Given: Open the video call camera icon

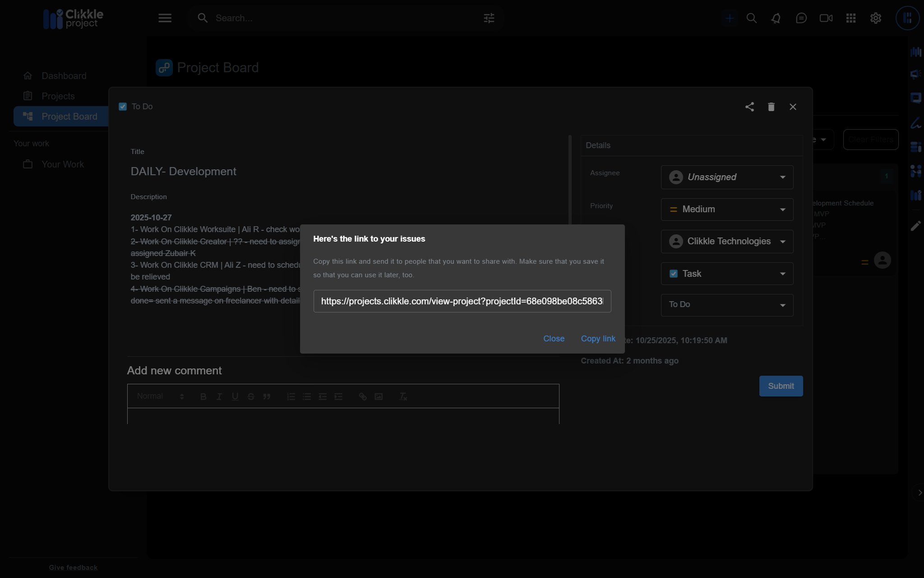Looking at the screenshot, I should 826,18.
